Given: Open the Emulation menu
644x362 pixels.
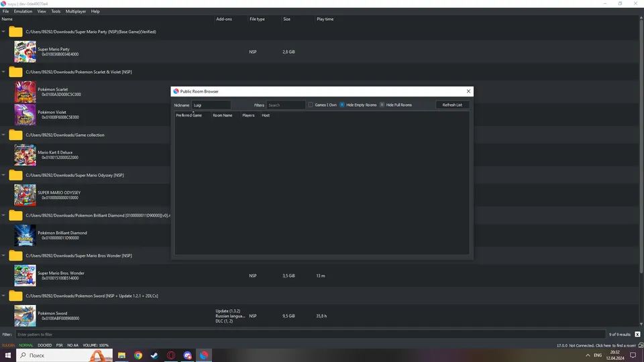Looking at the screenshot, I should 23,11.
